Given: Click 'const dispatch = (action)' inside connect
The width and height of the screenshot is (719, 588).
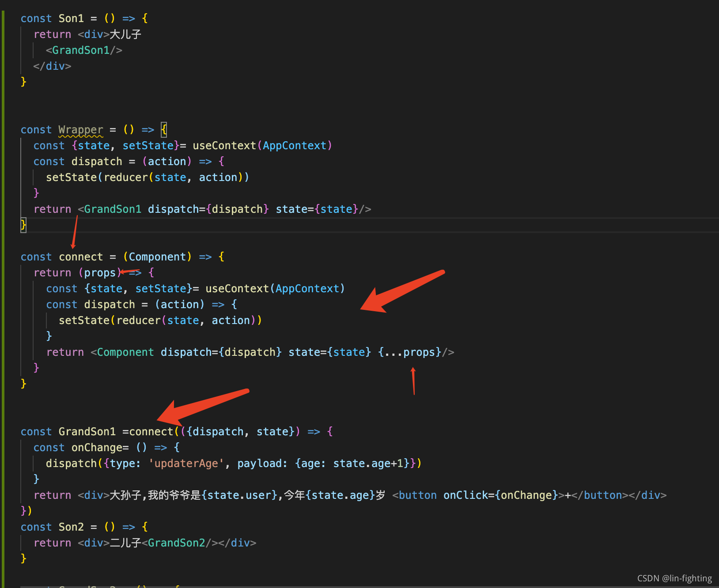Looking at the screenshot, I should [x=125, y=305].
